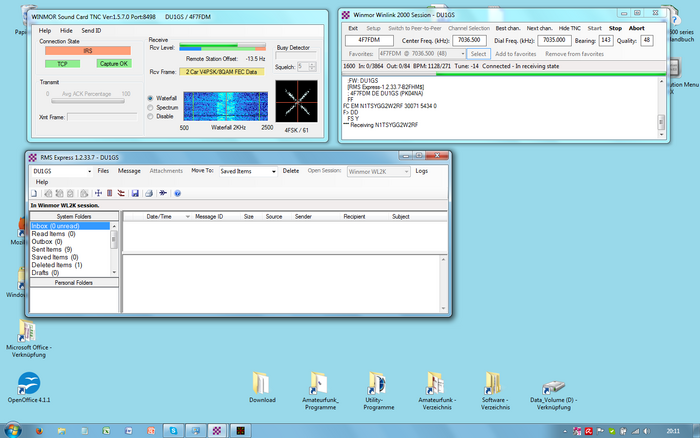
Task: Open the Software-Verzeichnis folder shortcut
Action: point(495,391)
